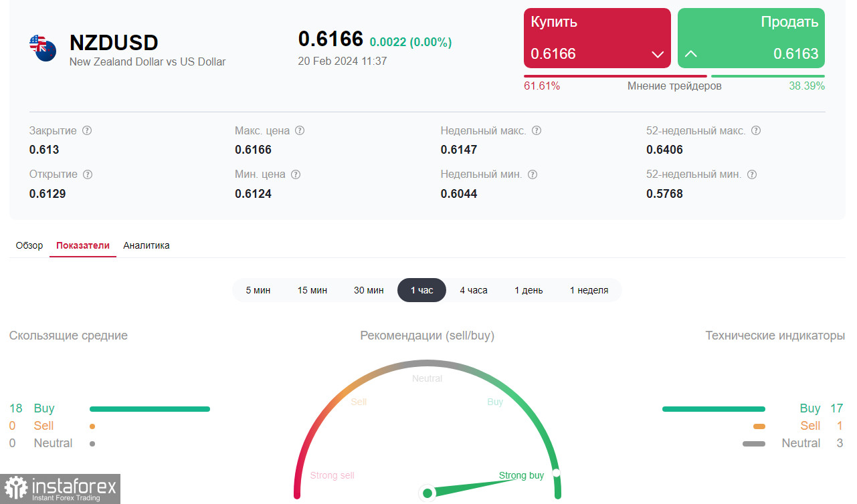
Task: Click the current price 0.6166 heading
Action: click(330, 39)
